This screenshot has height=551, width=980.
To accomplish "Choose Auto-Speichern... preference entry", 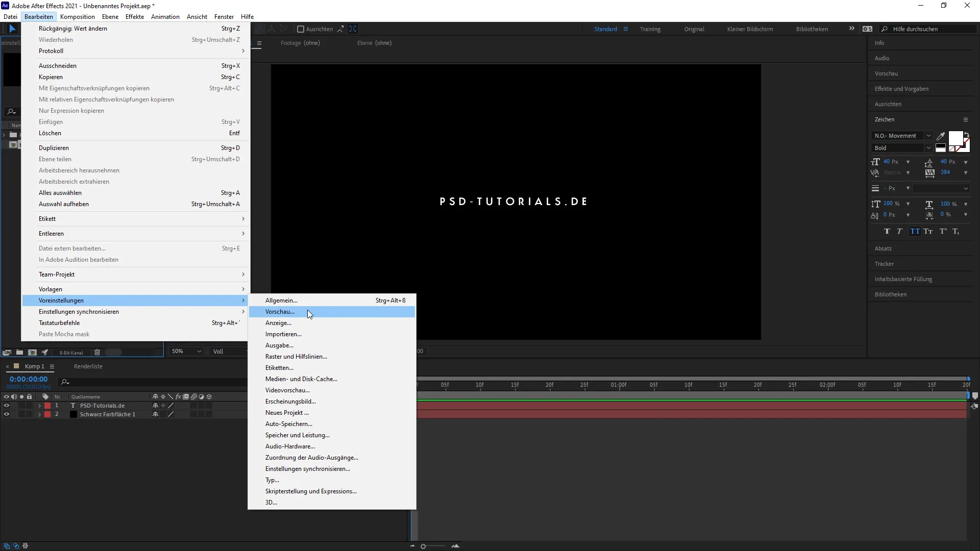I will point(332,424).
